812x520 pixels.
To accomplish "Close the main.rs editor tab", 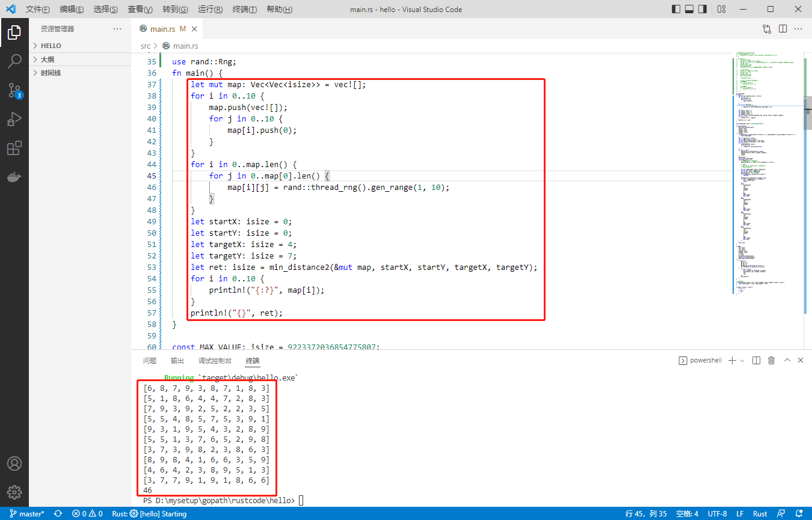I will pyautogui.click(x=195, y=29).
